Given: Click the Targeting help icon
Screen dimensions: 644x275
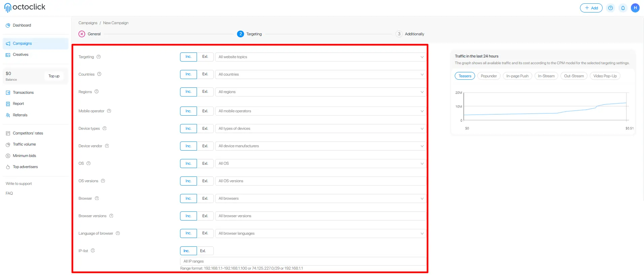Looking at the screenshot, I should (99, 57).
